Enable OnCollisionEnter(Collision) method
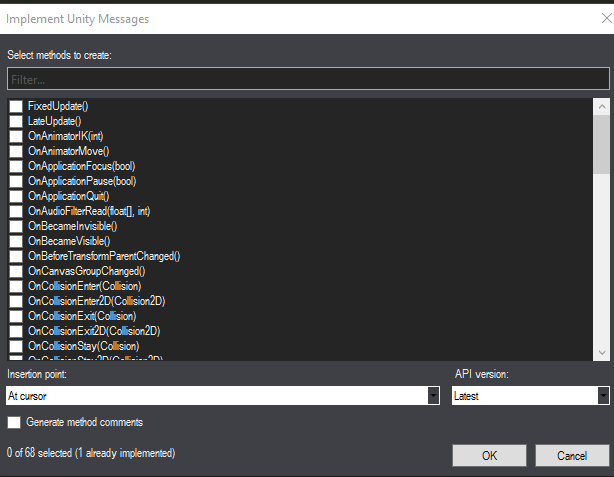 point(16,286)
